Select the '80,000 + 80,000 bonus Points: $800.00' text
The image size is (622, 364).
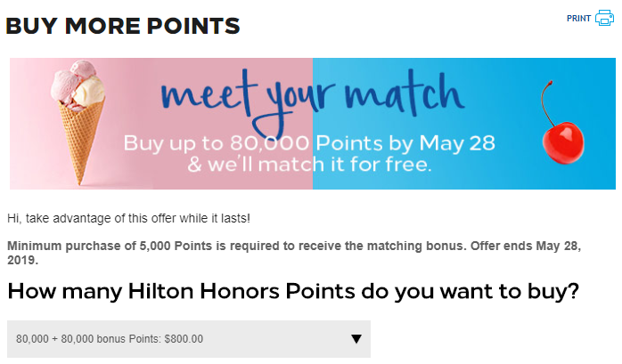coord(110,339)
